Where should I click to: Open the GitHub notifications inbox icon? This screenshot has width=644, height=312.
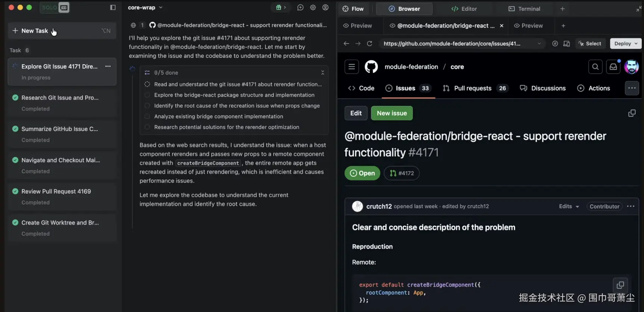click(x=613, y=67)
